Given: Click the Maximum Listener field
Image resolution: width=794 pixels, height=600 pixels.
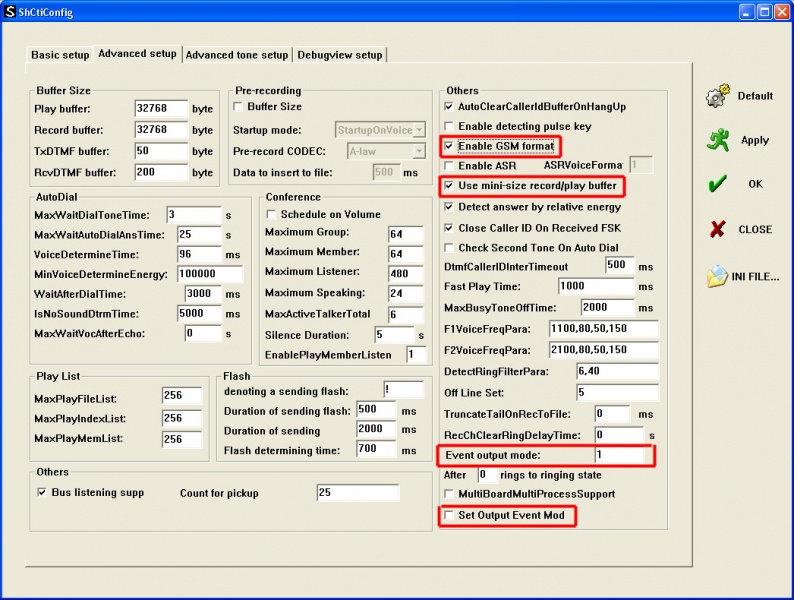Looking at the screenshot, I should (x=406, y=273).
